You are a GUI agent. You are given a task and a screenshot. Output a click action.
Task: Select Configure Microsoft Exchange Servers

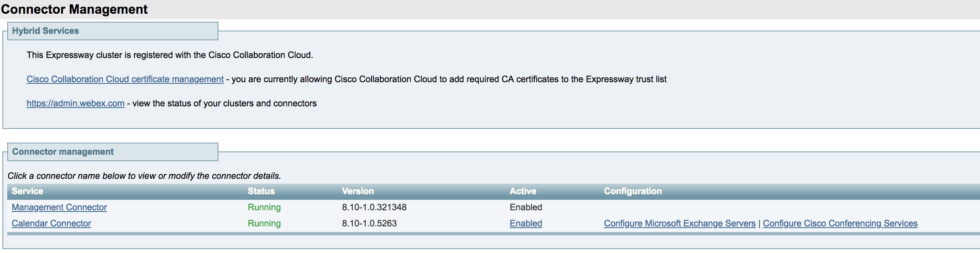click(x=679, y=224)
